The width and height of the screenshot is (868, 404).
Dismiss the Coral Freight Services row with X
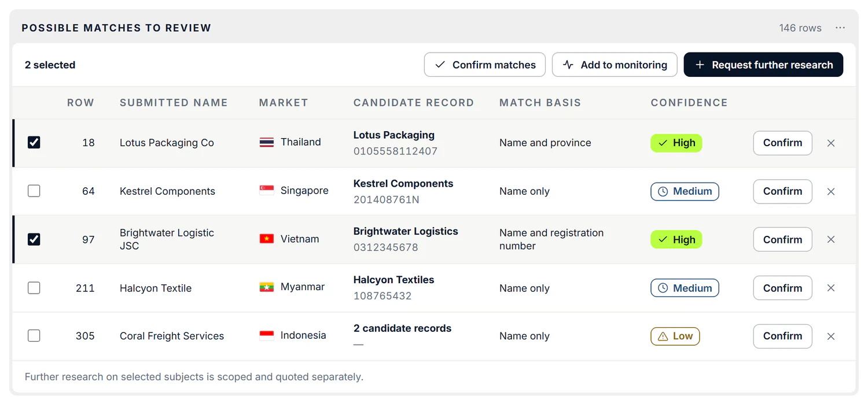pos(831,336)
